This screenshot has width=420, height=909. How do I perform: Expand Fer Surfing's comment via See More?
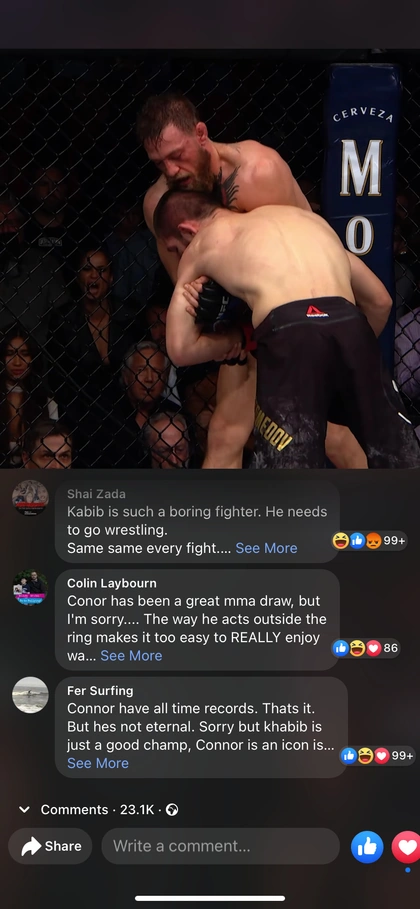(x=98, y=763)
